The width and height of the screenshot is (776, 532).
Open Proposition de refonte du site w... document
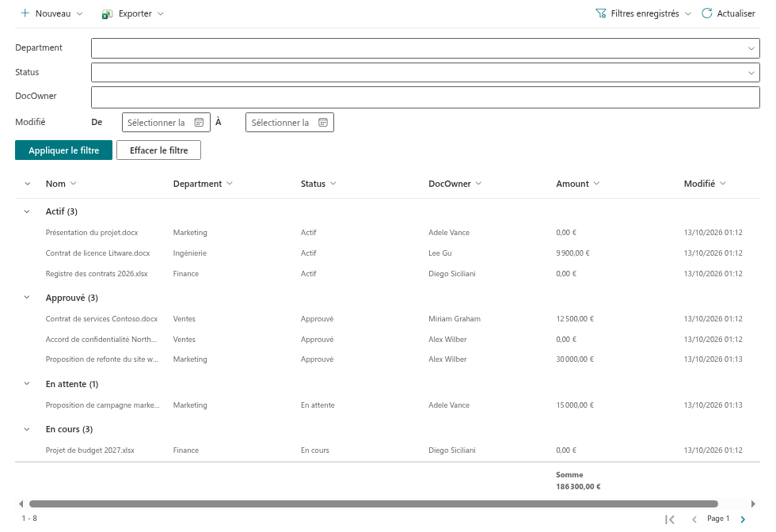point(102,359)
